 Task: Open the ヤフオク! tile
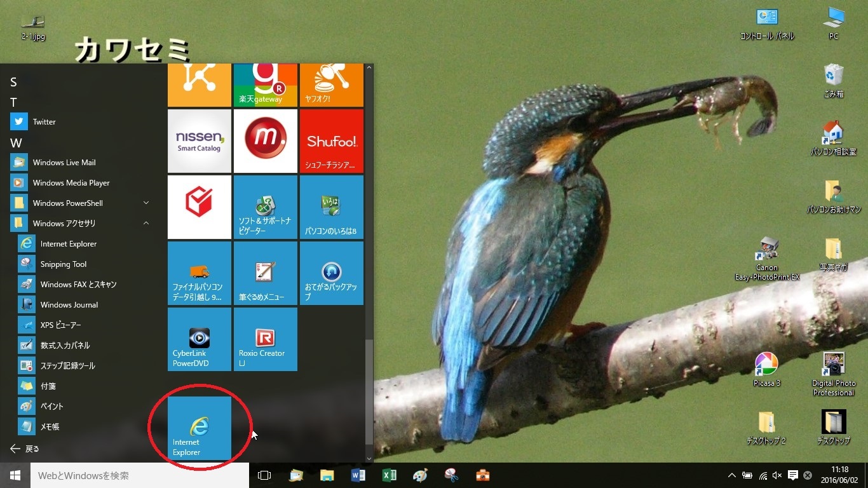(x=332, y=85)
